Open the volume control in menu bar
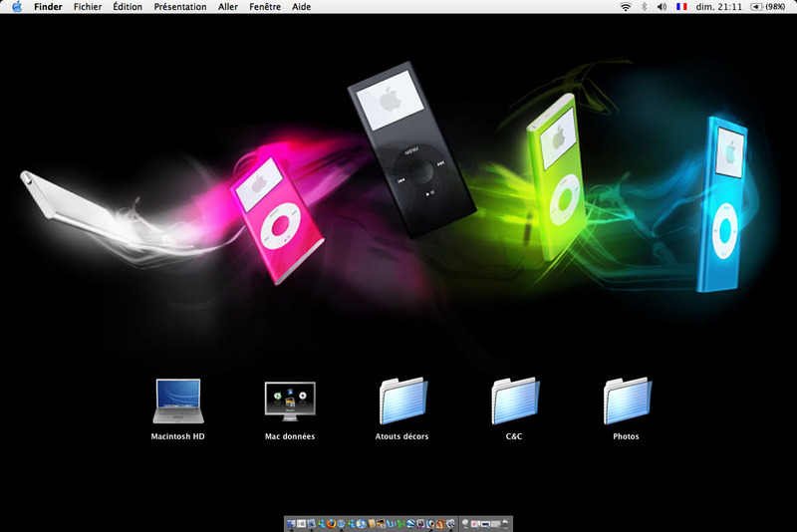This screenshot has width=797, height=532. pyautogui.click(x=662, y=7)
